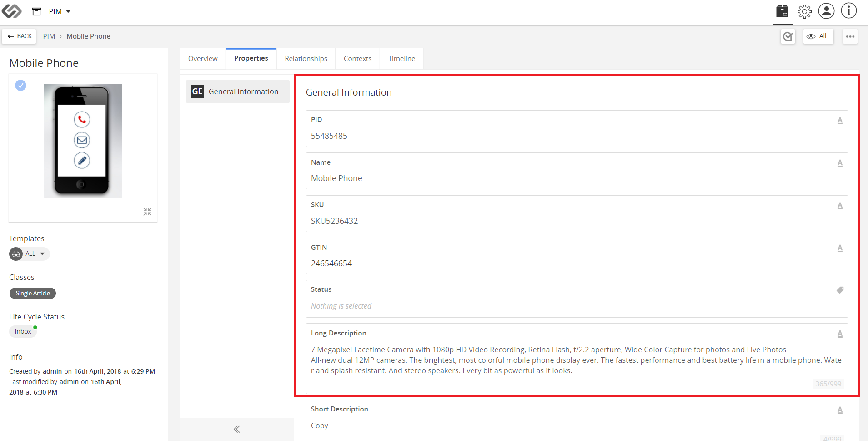Click text type icon in Short Description
The height and width of the screenshot is (441, 868).
(x=840, y=410)
